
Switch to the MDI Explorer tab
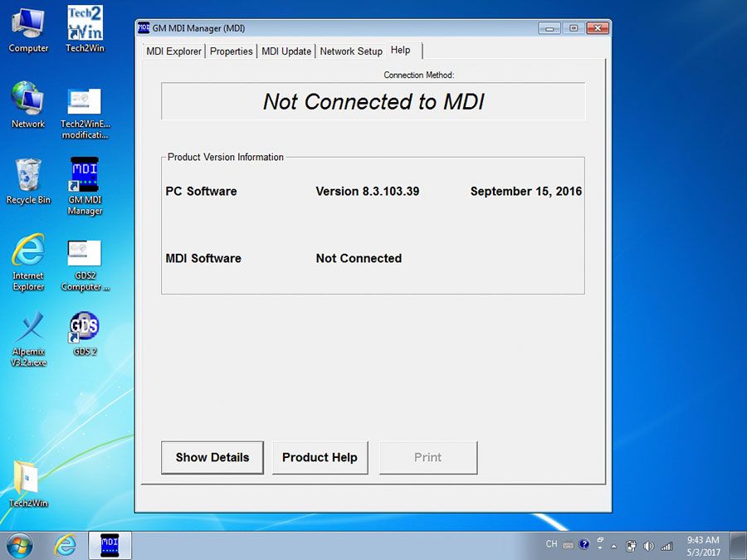click(173, 51)
